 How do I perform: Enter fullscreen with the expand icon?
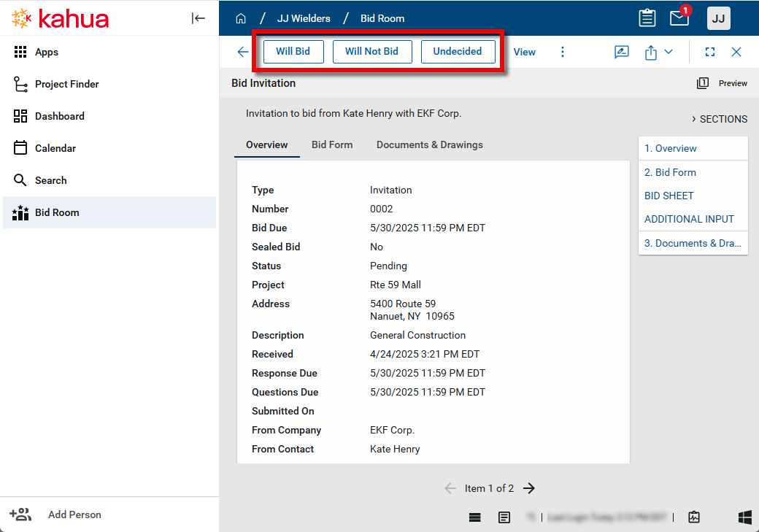(x=710, y=52)
